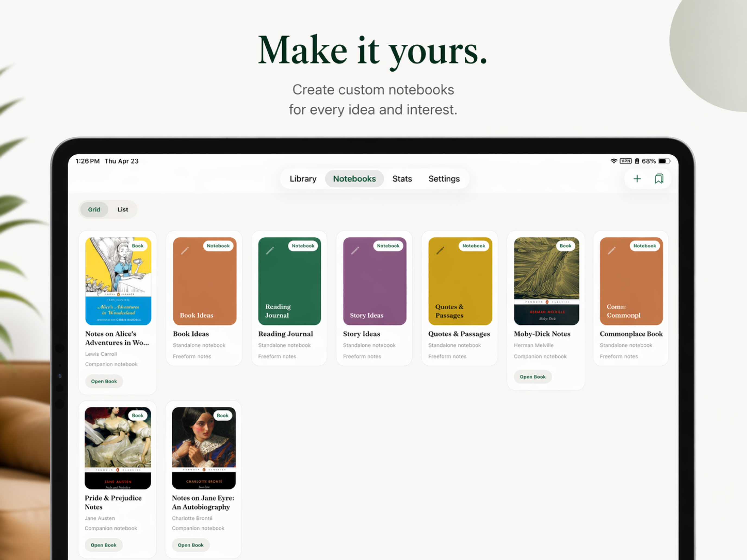Screen dimensions: 747x560
Task: Tap the VPN indicator in status bar
Action: 626,161
